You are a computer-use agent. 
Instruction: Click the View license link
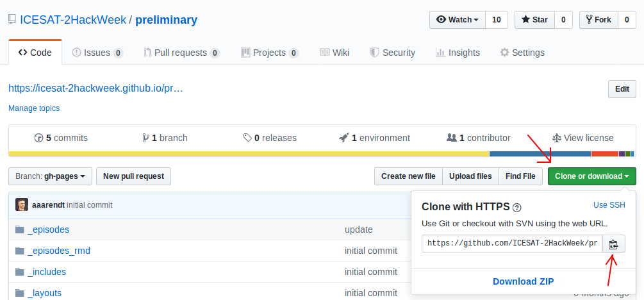point(582,138)
